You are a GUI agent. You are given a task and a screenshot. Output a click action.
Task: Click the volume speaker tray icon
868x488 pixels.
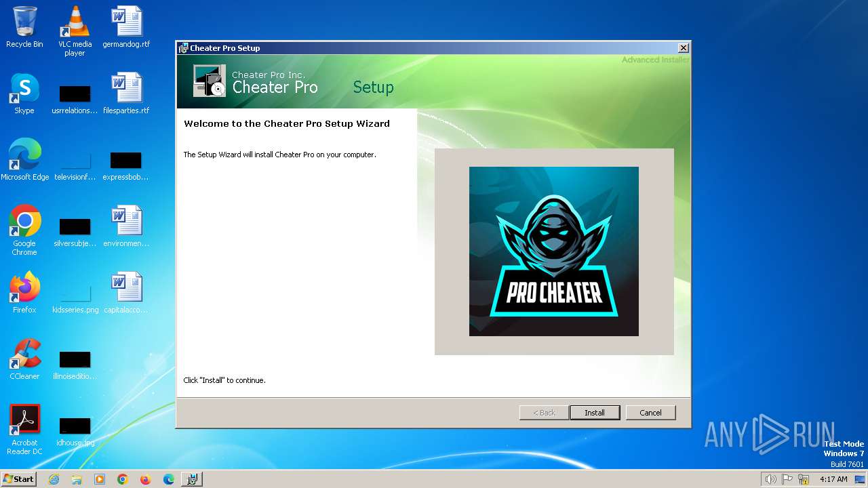[x=770, y=479]
